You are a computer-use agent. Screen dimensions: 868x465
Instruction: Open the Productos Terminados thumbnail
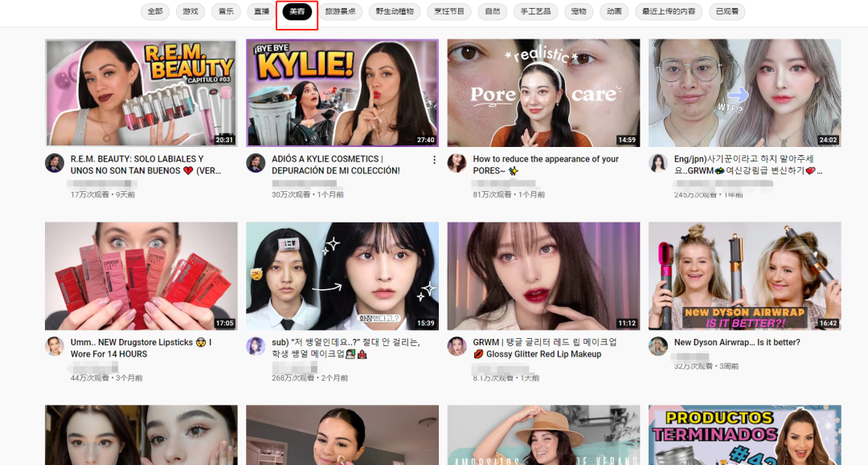tap(744, 435)
